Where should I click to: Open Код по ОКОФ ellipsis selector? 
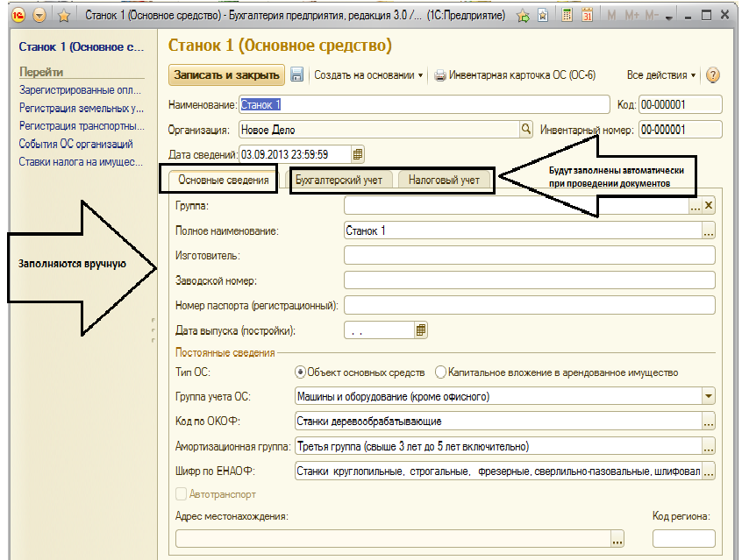[709, 421]
